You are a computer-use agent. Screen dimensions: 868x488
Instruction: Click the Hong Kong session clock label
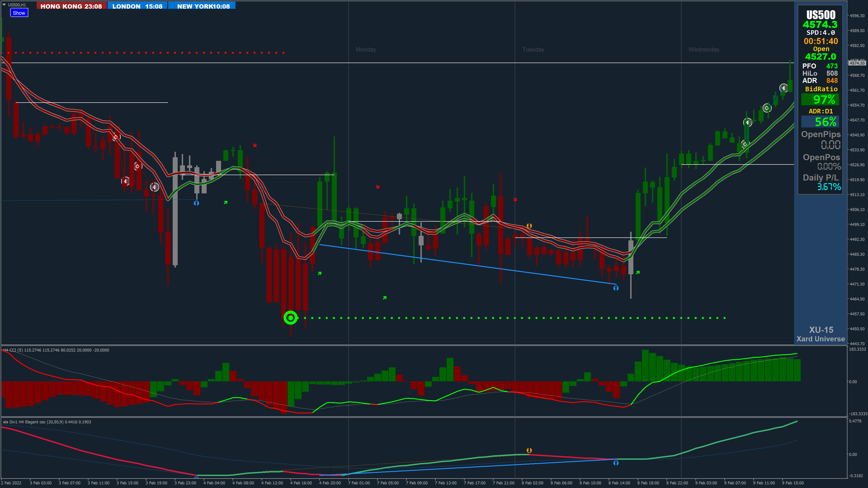point(71,6)
